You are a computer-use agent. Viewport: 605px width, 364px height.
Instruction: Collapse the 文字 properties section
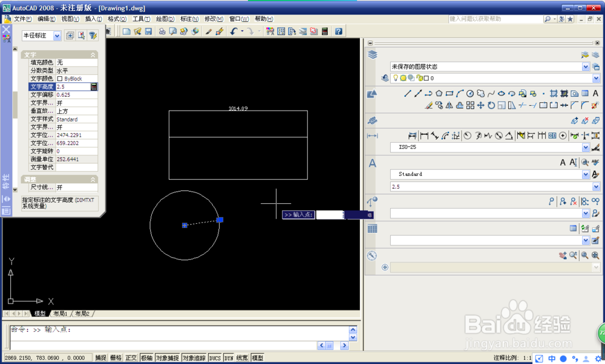(x=93, y=55)
